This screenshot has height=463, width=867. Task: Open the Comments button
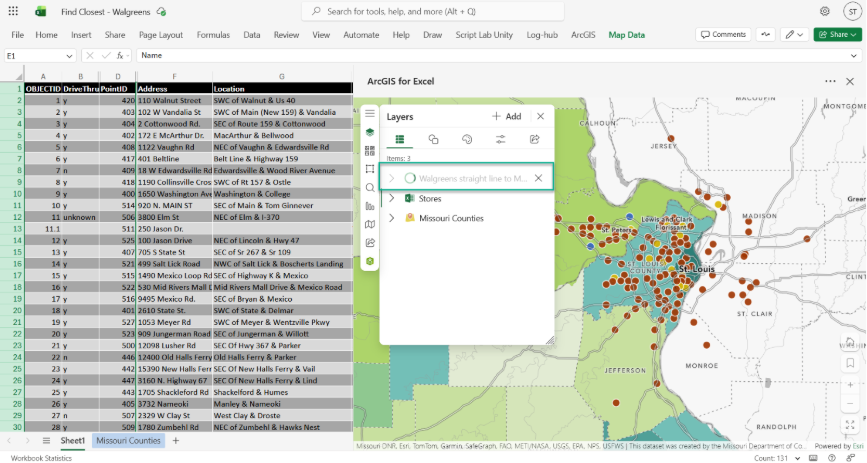[723, 34]
